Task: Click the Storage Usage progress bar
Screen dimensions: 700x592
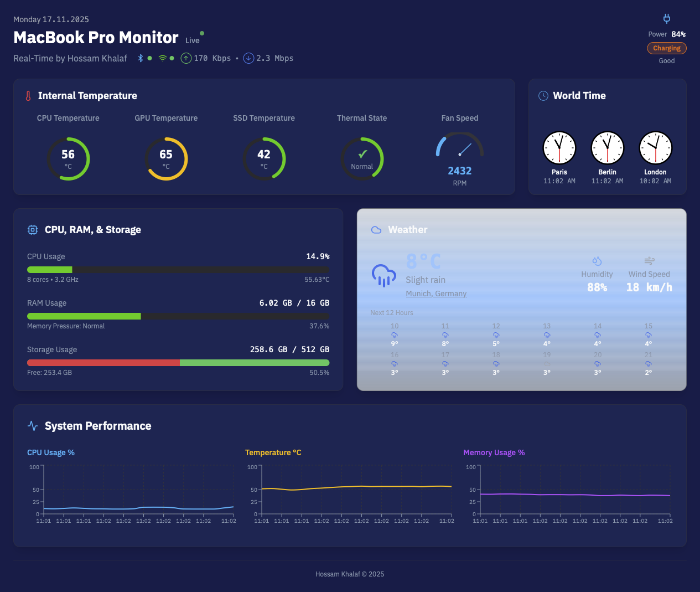Action: tap(178, 363)
